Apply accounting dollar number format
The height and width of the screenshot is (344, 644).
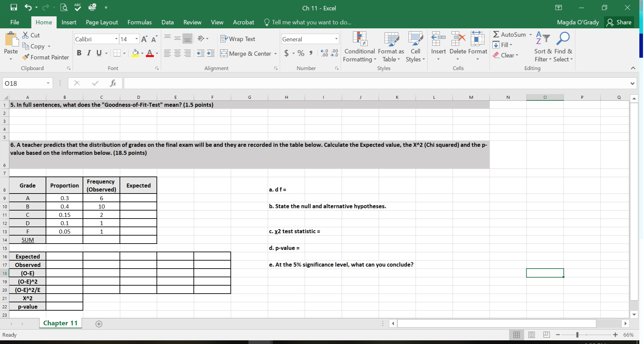pyautogui.click(x=286, y=53)
